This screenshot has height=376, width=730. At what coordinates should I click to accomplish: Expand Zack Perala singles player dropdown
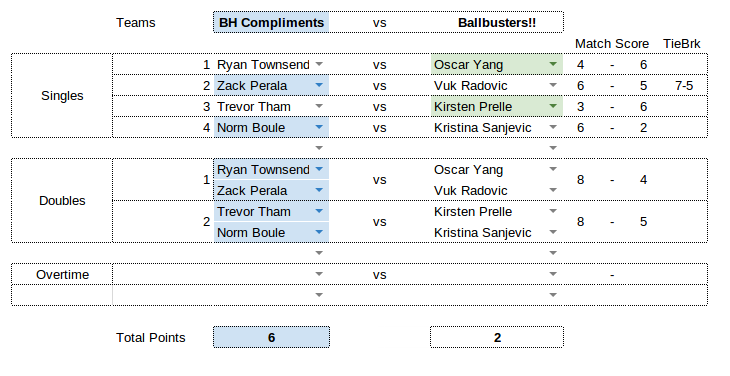tap(319, 85)
